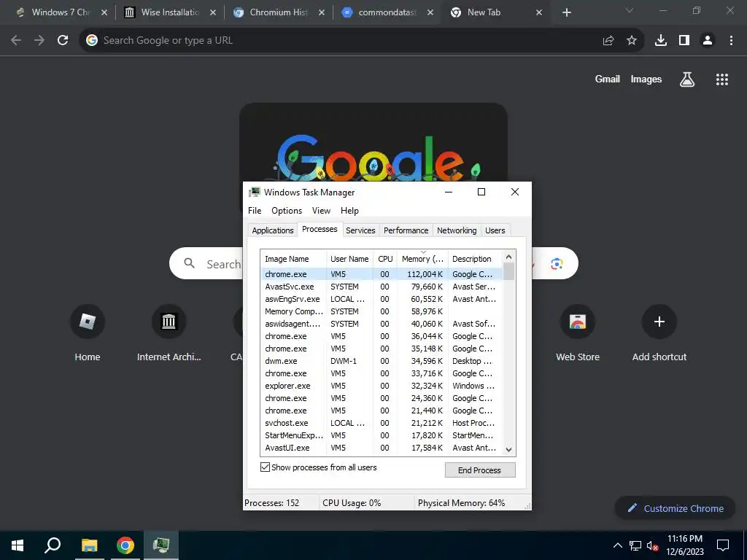
Task: Open the Windows Start button
Action: point(18,545)
